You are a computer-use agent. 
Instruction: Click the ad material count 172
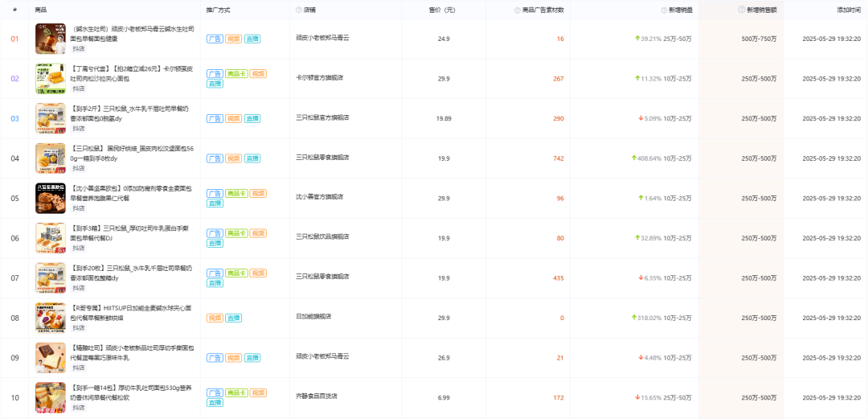click(x=558, y=398)
